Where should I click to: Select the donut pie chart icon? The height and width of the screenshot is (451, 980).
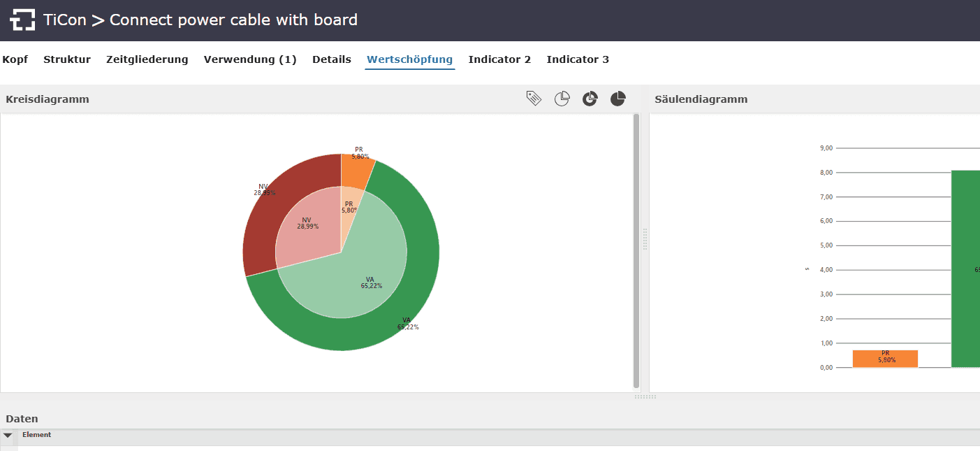coord(590,99)
